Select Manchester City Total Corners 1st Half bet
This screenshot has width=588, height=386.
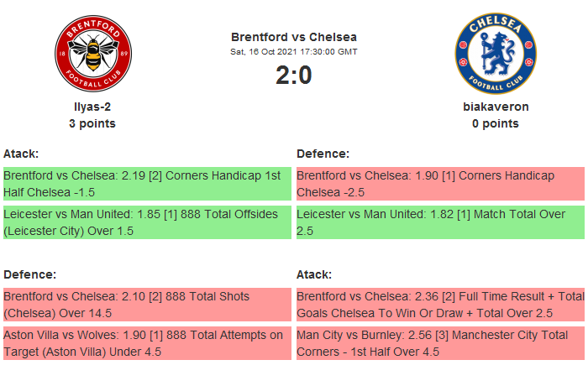pos(439,342)
